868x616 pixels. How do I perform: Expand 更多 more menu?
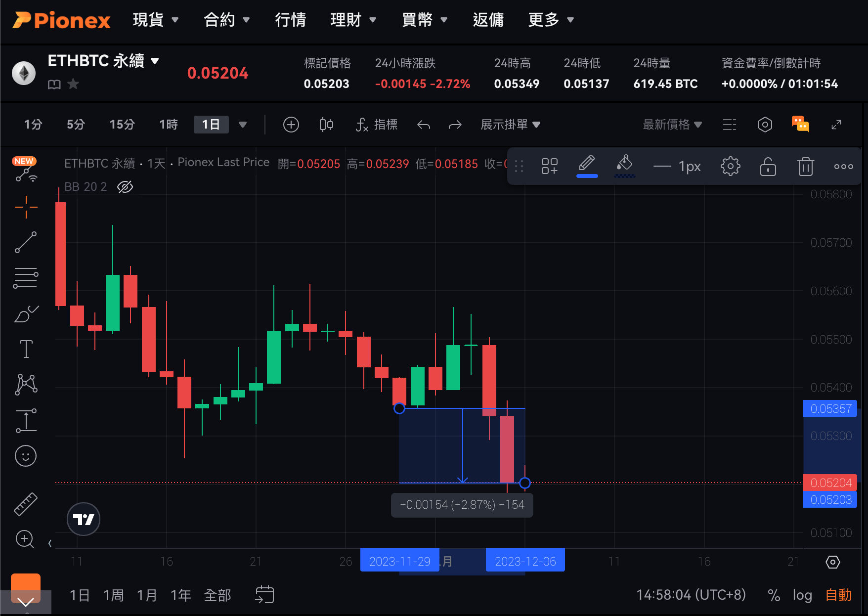pos(551,20)
